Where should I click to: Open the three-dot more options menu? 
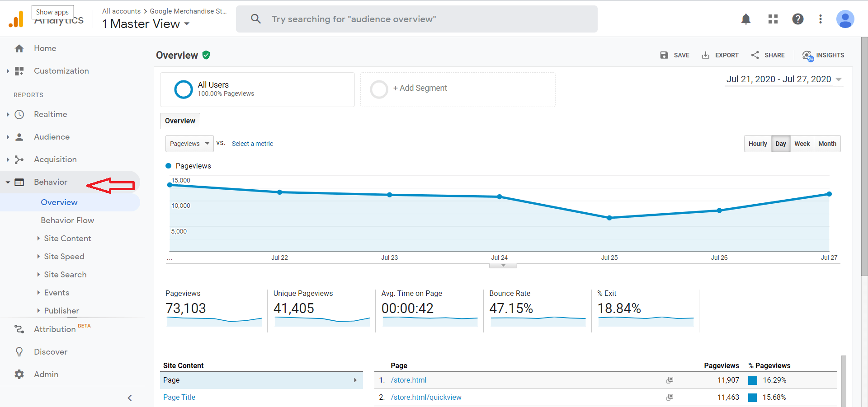(821, 19)
